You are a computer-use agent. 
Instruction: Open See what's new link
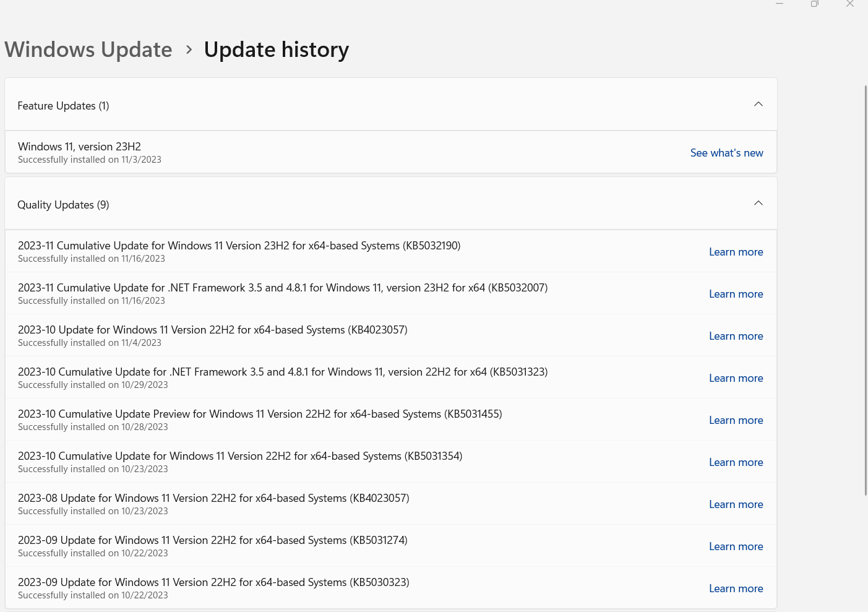pyautogui.click(x=726, y=153)
